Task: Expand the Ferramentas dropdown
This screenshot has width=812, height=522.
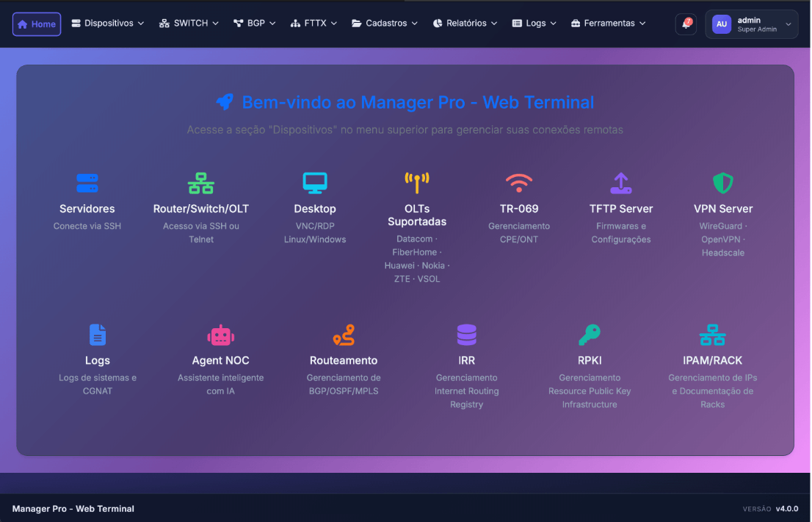Action: tap(608, 23)
